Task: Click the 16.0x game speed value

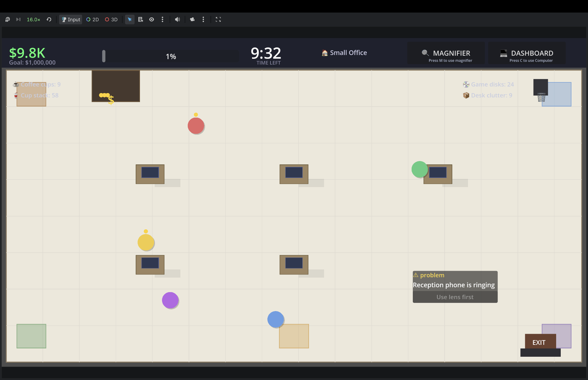Action: (x=33, y=20)
